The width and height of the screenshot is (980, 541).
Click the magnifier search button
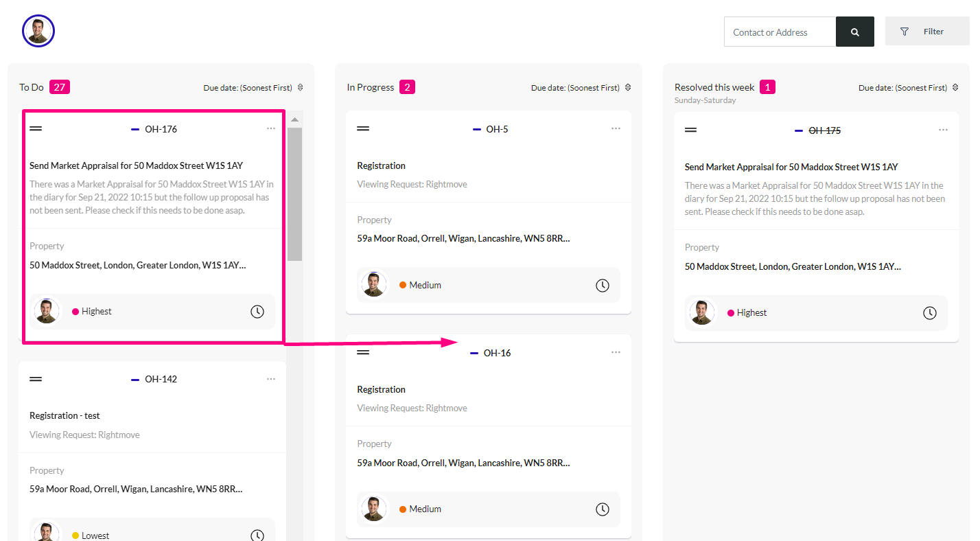tap(854, 32)
